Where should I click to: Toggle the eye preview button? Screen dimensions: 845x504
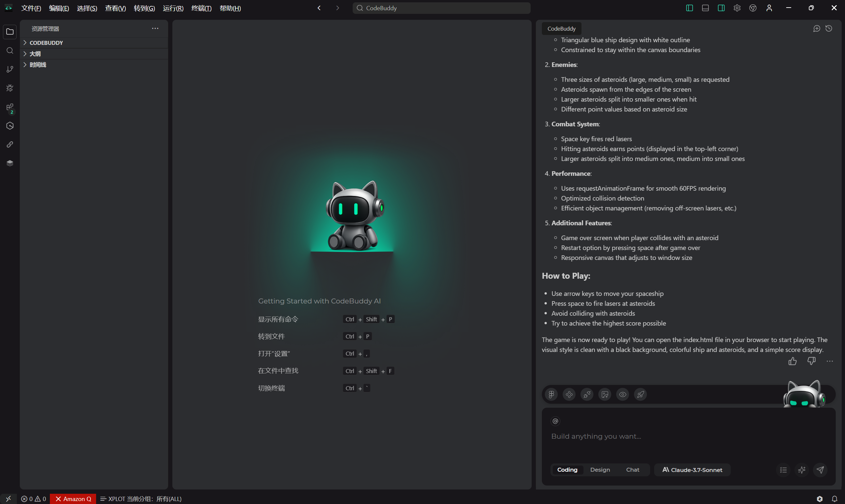click(x=622, y=394)
